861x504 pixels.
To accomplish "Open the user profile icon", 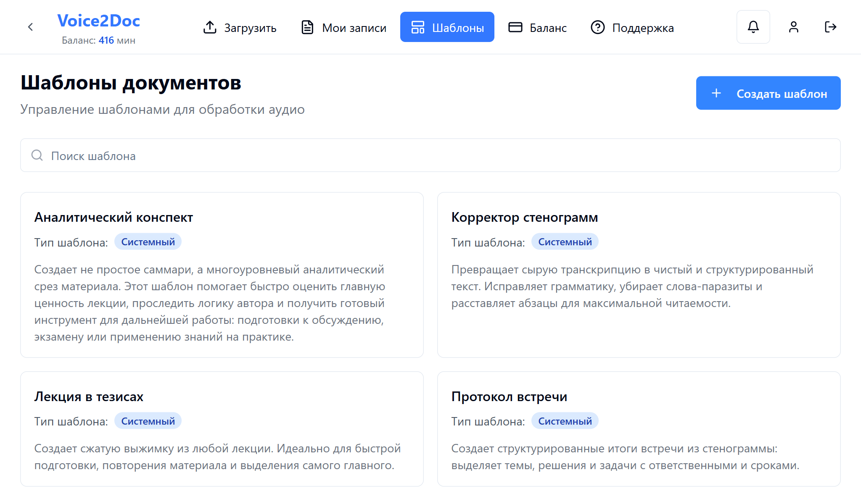I will [793, 27].
